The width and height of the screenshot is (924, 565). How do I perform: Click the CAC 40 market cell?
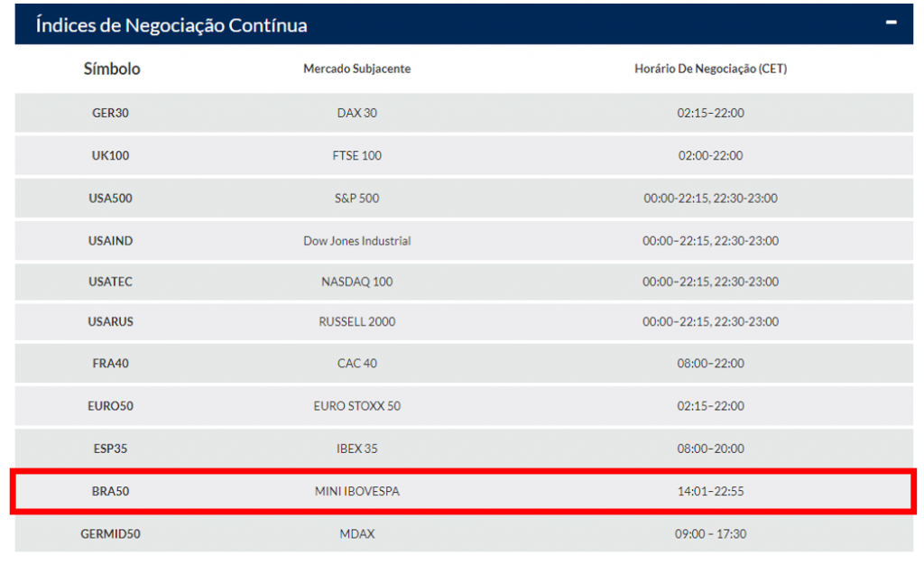(x=357, y=364)
